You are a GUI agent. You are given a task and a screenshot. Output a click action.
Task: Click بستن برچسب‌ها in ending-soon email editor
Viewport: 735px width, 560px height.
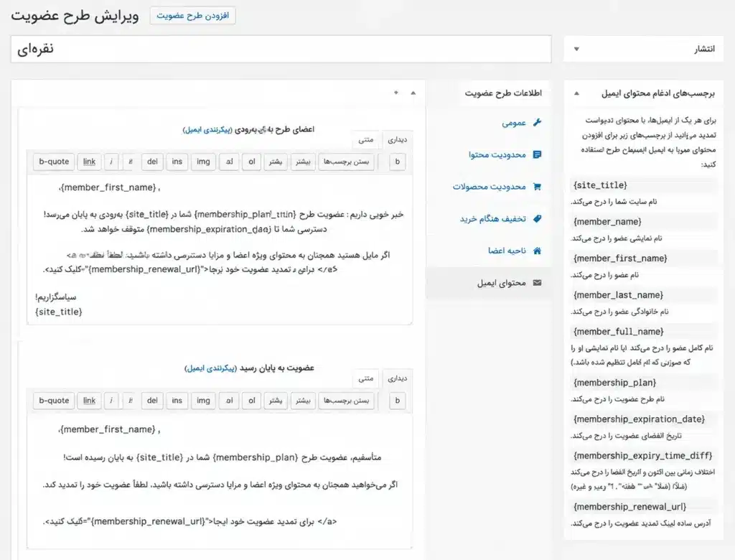(346, 162)
